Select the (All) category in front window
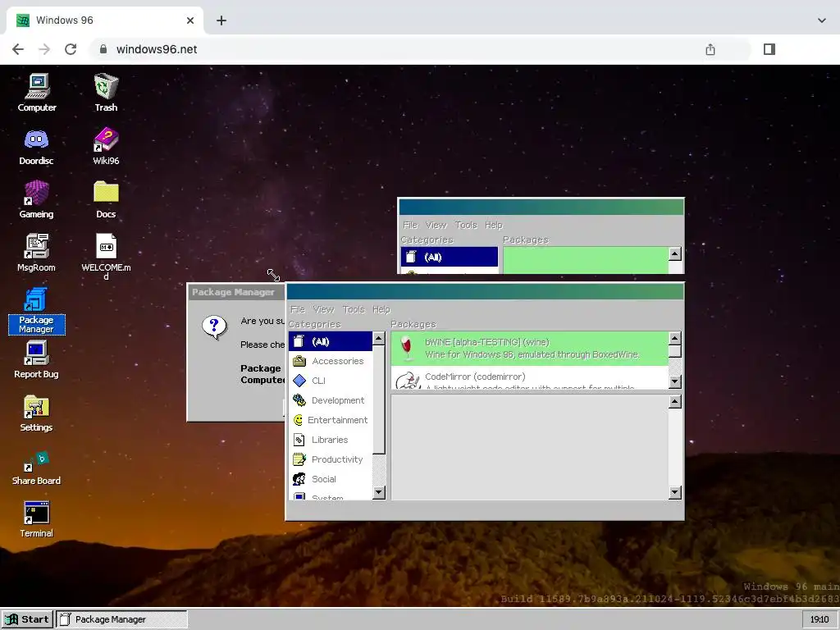The width and height of the screenshot is (840, 630). (331, 342)
